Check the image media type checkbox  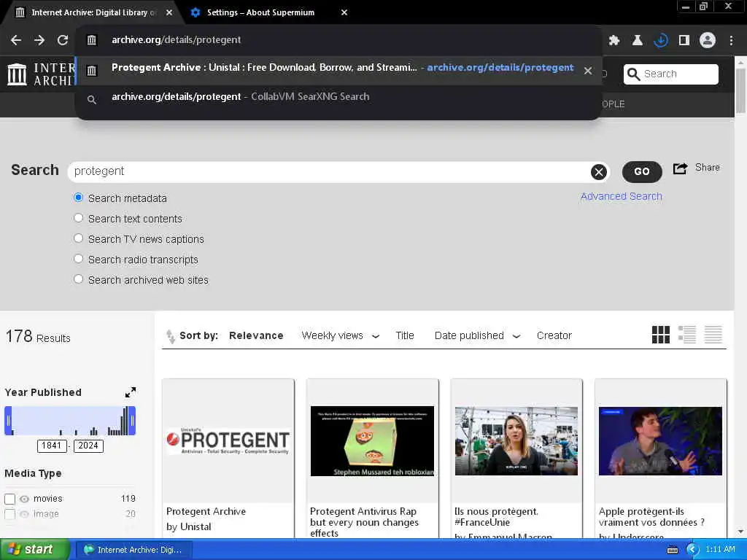coord(9,514)
